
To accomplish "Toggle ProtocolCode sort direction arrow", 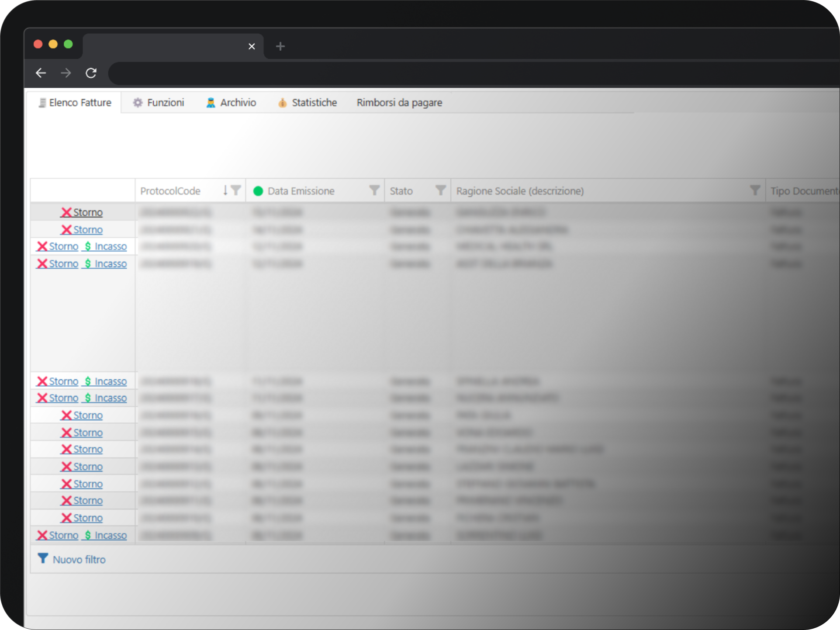I will pos(225,190).
